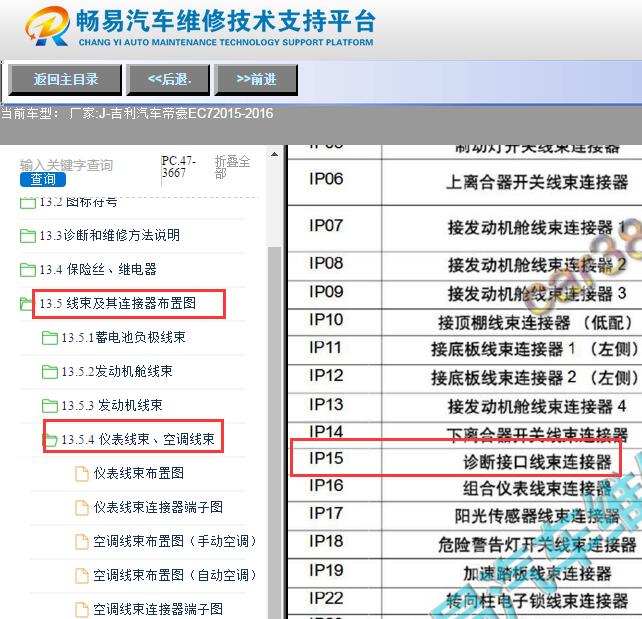
Task: Click the 当前车型 vehicle info text
Action: (x=137, y=113)
